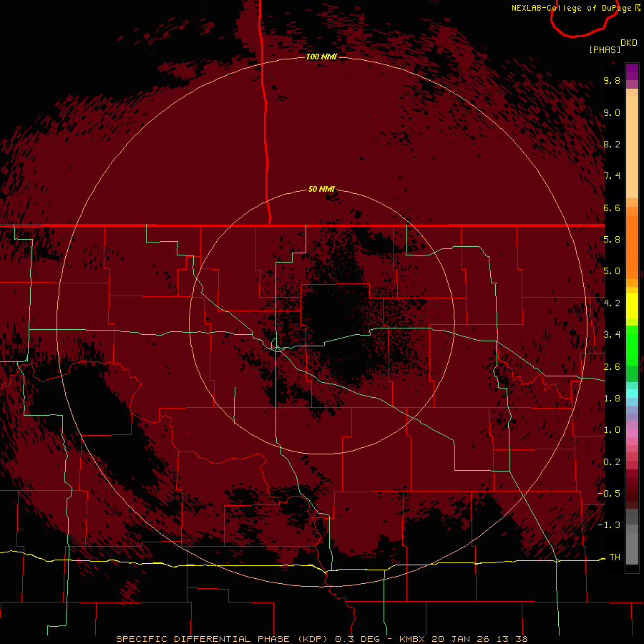Viewport: 644px width, 644px height.
Task: Click the 5.8 color scale value
Action: pyautogui.click(x=612, y=240)
